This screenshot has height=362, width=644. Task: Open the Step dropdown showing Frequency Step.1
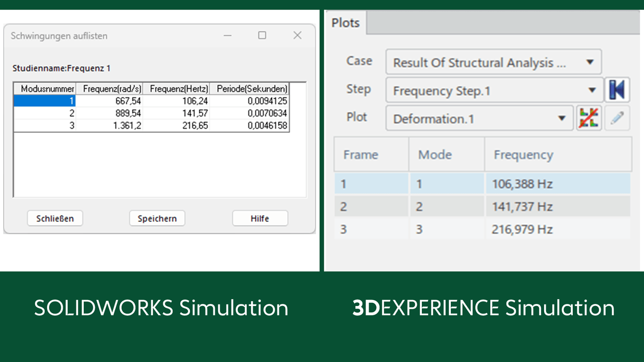tap(494, 90)
